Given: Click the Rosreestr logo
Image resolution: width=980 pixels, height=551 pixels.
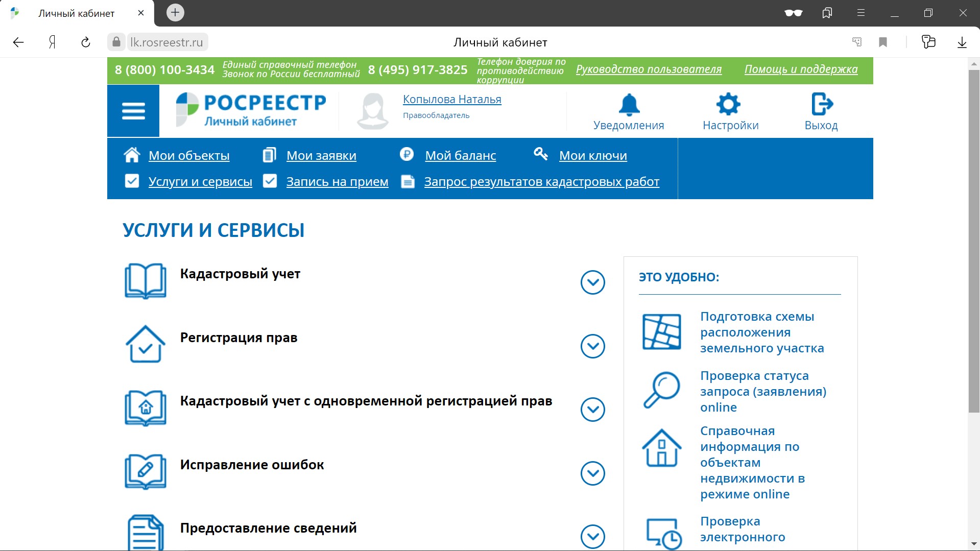Looking at the screenshot, I should (250, 110).
